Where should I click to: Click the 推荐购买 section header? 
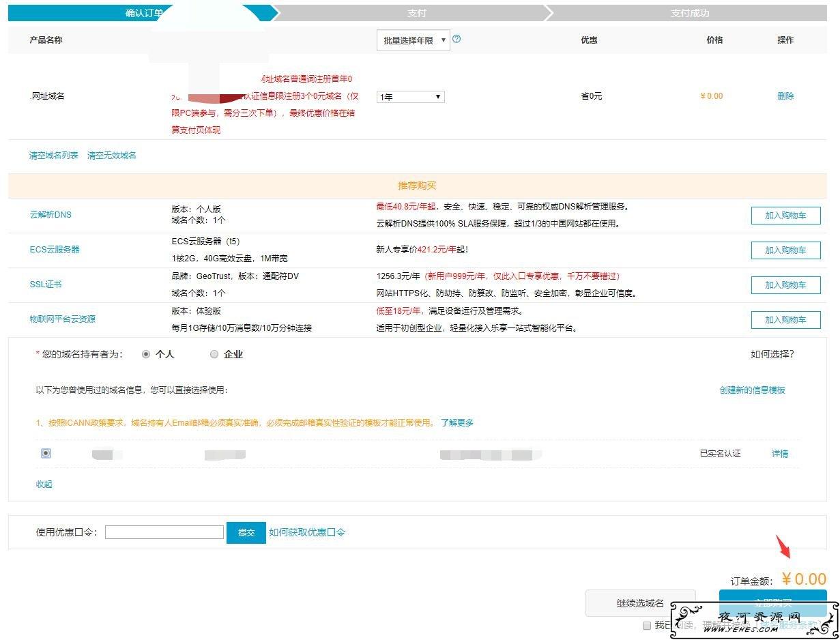pyautogui.click(x=417, y=186)
